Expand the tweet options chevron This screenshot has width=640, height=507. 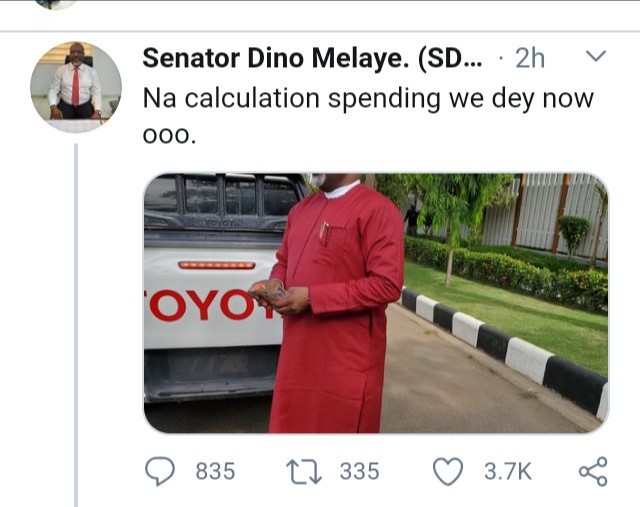pyautogui.click(x=596, y=55)
